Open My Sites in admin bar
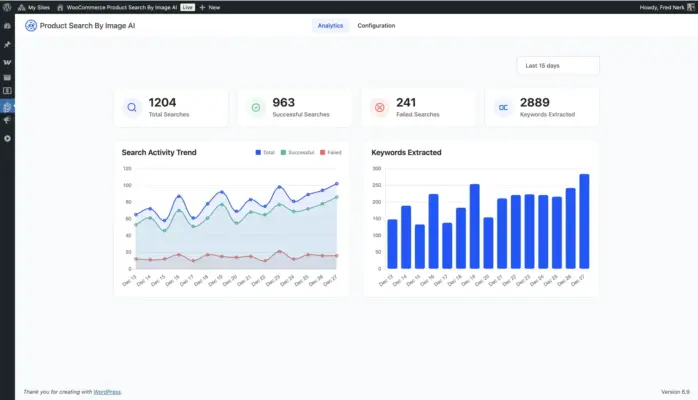Screen dimensions: 698x400 34,7
